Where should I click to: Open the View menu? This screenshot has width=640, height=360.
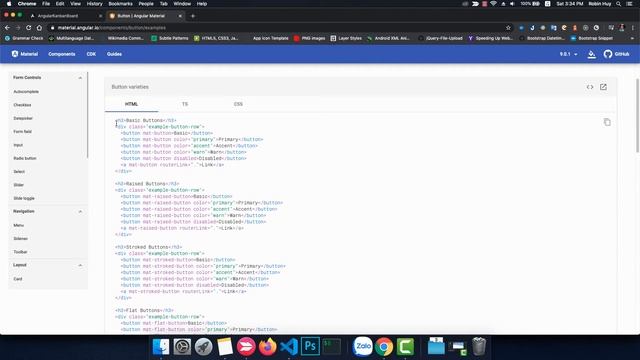[76, 4]
